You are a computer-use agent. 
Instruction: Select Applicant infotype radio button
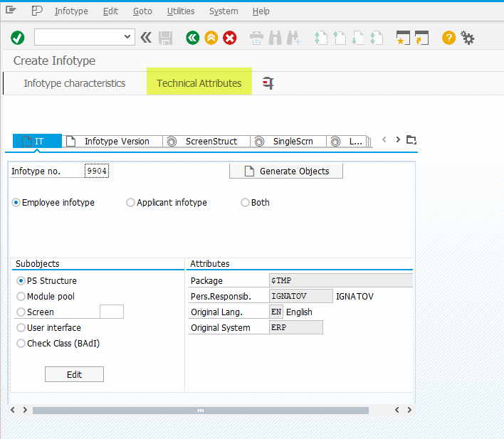coord(130,203)
